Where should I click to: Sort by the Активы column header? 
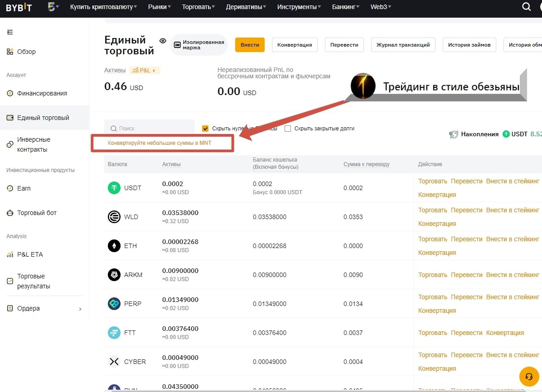[x=171, y=164]
